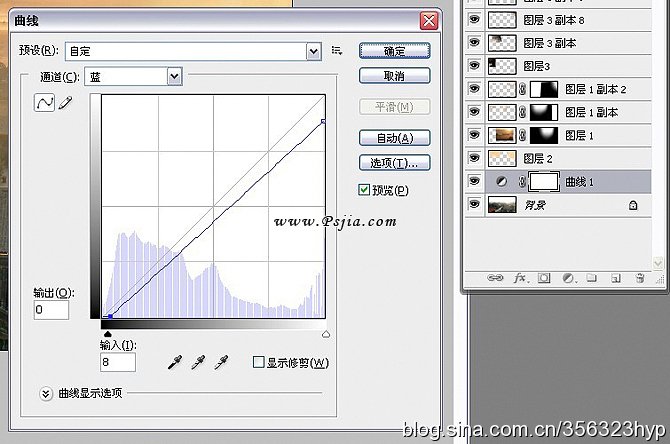Screen dimensions: 670x444
Task: Click the mask link icon on 图层 1 副本
Action: coord(522,112)
